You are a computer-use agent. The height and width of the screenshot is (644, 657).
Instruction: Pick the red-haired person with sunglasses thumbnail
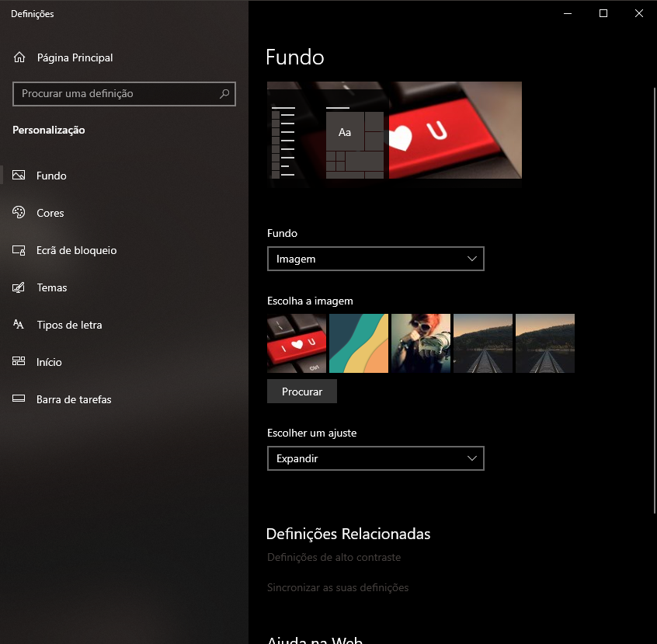click(421, 343)
